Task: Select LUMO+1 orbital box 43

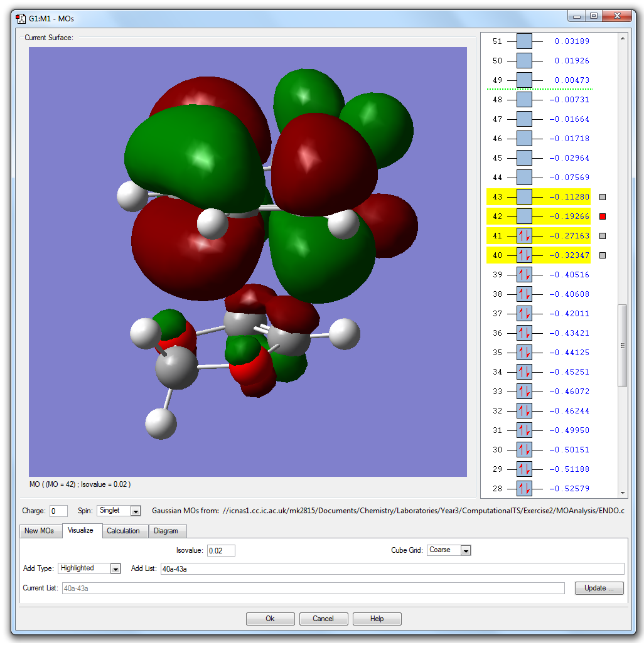Action: coord(524,196)
